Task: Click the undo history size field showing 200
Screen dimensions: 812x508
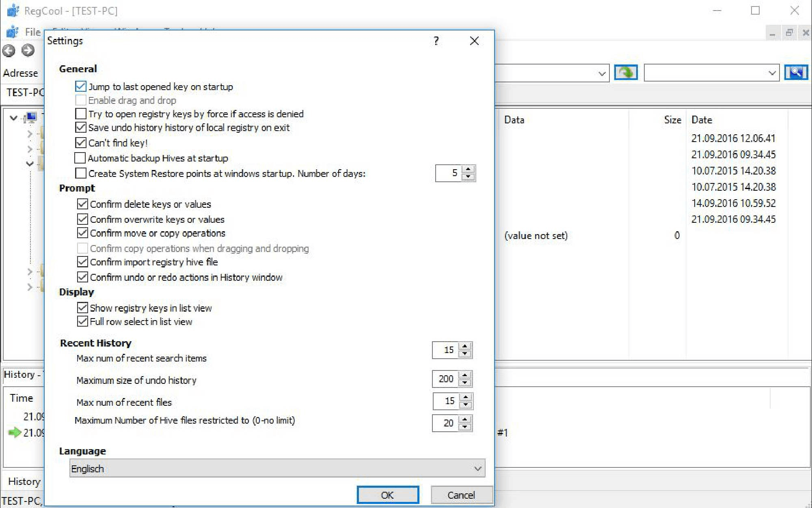Action: tap(445, 379)
